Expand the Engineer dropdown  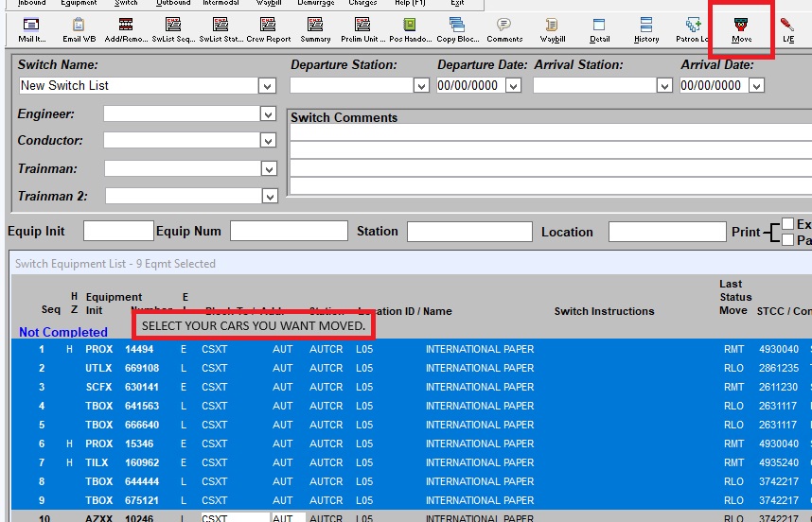(x=268, y=113)
